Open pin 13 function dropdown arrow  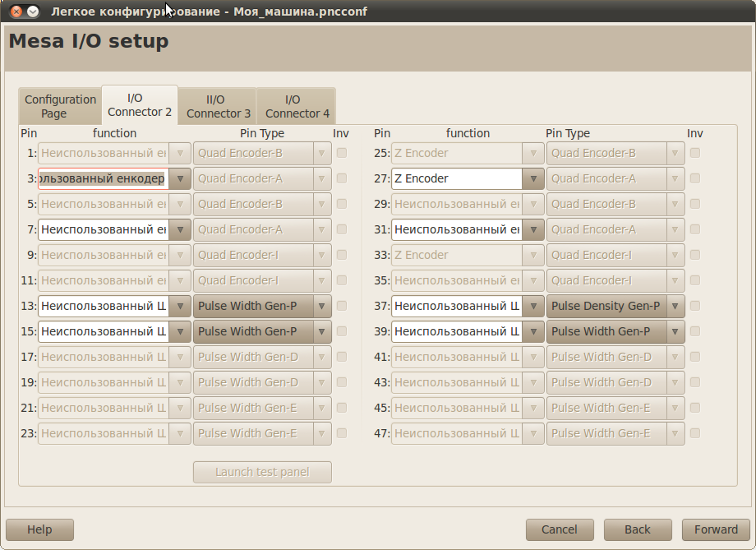(x=180, y=306)
